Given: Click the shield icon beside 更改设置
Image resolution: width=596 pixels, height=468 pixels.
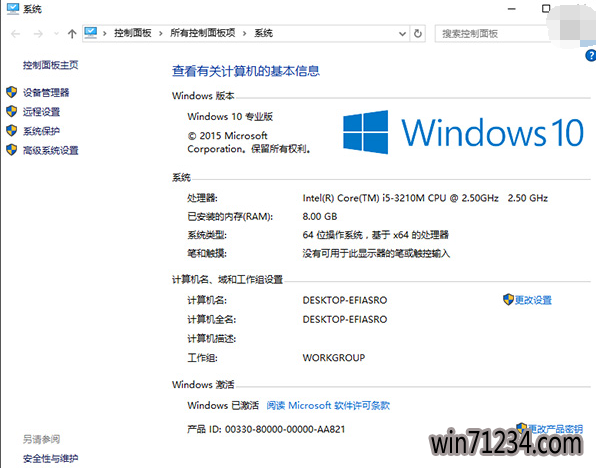Looking at the screenshot, I should 508,300.
